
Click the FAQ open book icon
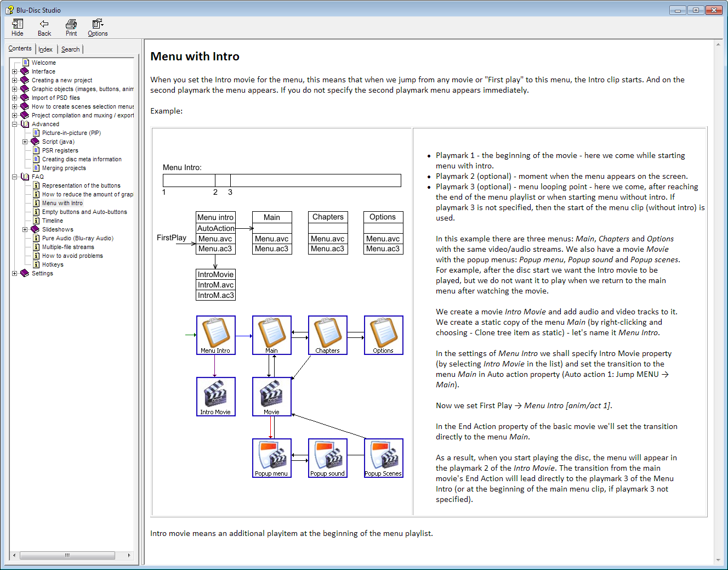pos(25,177)
